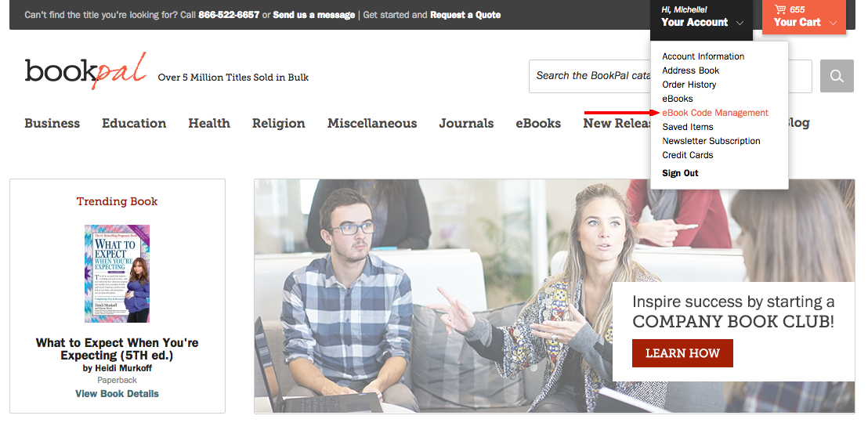Choose eBooks in the account dropdown

tap(678, 99)
